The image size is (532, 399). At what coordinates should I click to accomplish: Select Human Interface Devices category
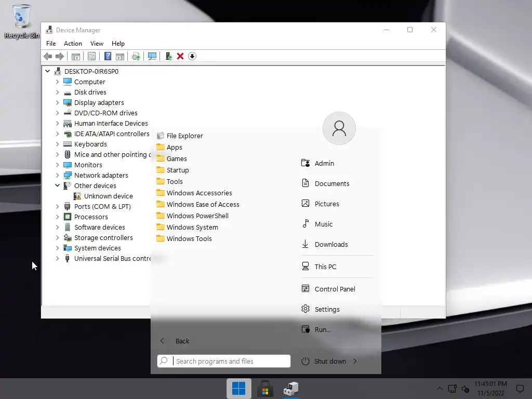point(111,124)
